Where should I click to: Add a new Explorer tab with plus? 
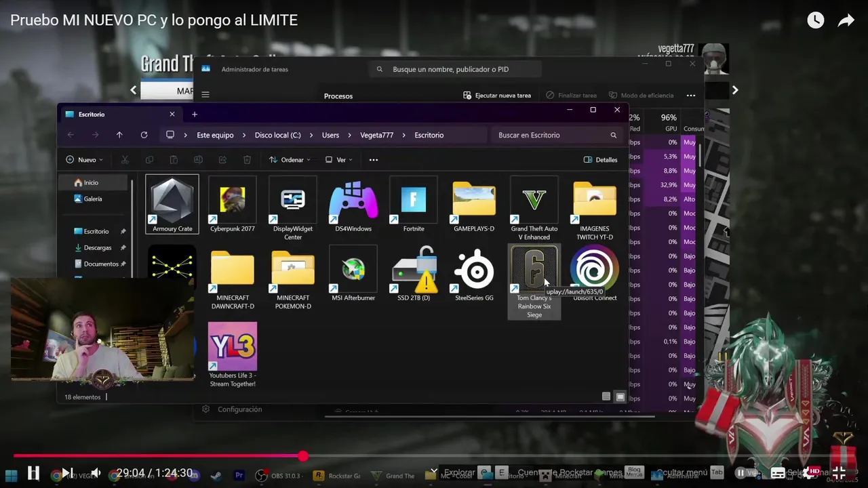point(195,114)
